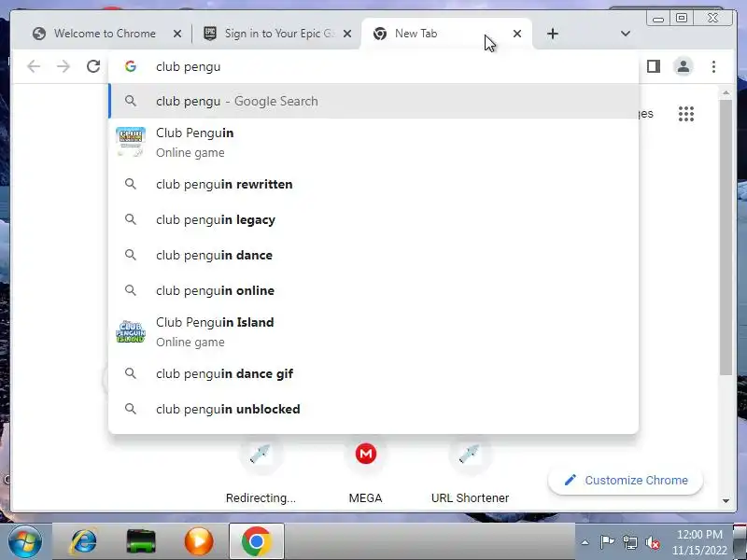Screen dimensions: 747x560
Task: Minimize the Chrome window
Action: tap(658, 18)
